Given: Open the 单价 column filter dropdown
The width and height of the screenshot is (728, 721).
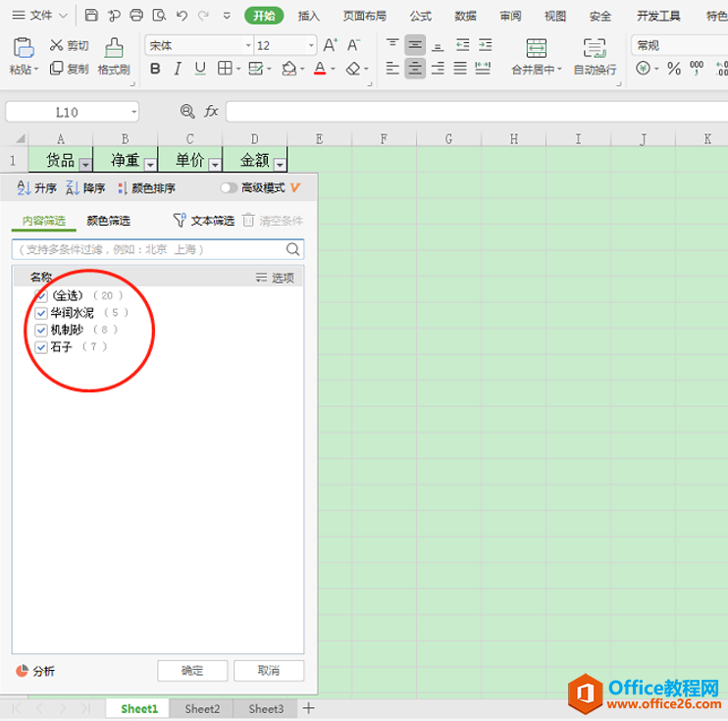Looking at the screenshot, I should point(215,165).
